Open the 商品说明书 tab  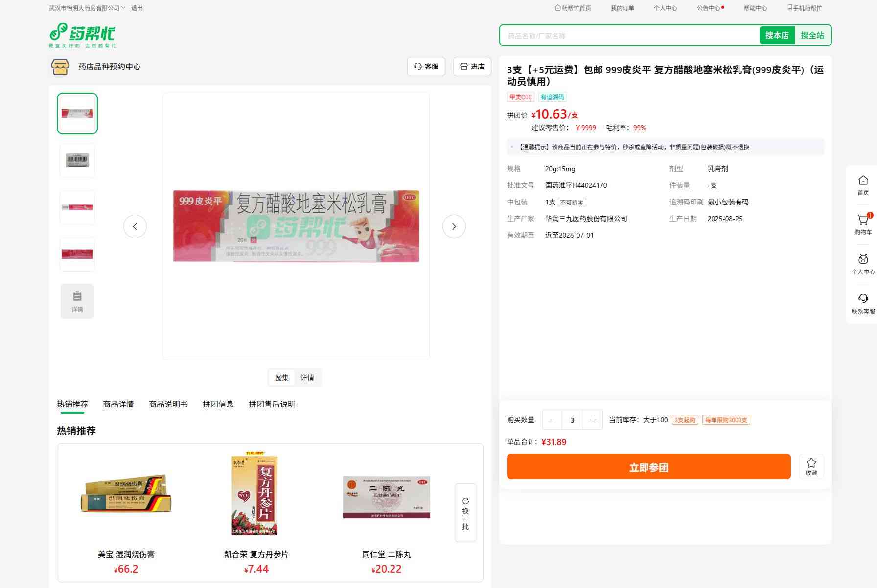click(168, 404)
